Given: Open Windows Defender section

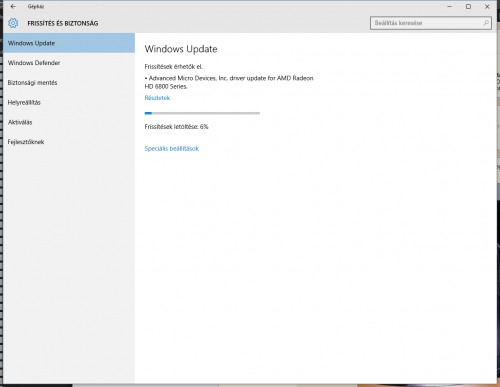Looking at the screenshot, I should [69, 63].
